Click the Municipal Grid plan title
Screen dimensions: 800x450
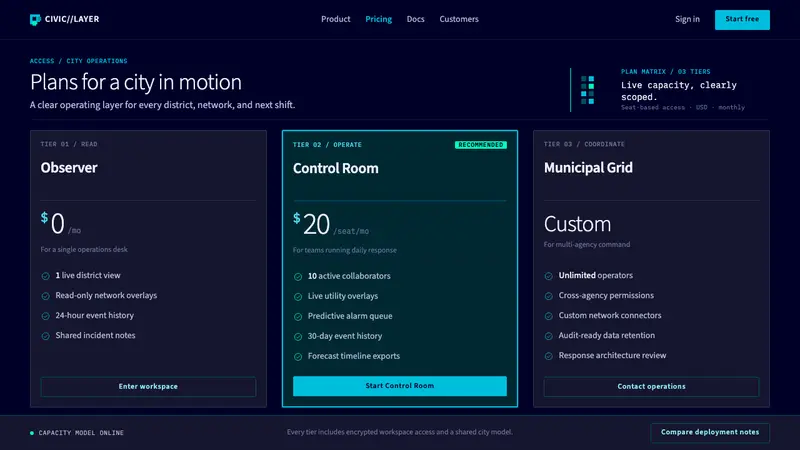(588, 168)
